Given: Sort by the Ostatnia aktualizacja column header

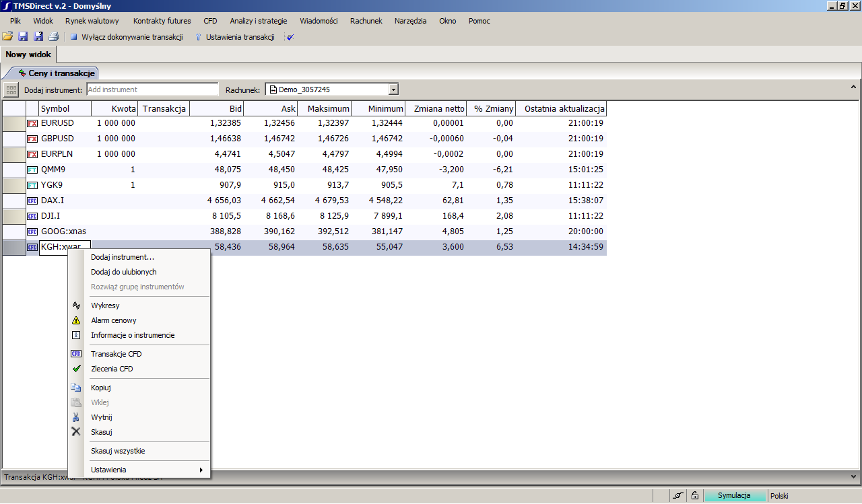Looking at the screenshot, I should pyautogui.click(x=561, y=109).
